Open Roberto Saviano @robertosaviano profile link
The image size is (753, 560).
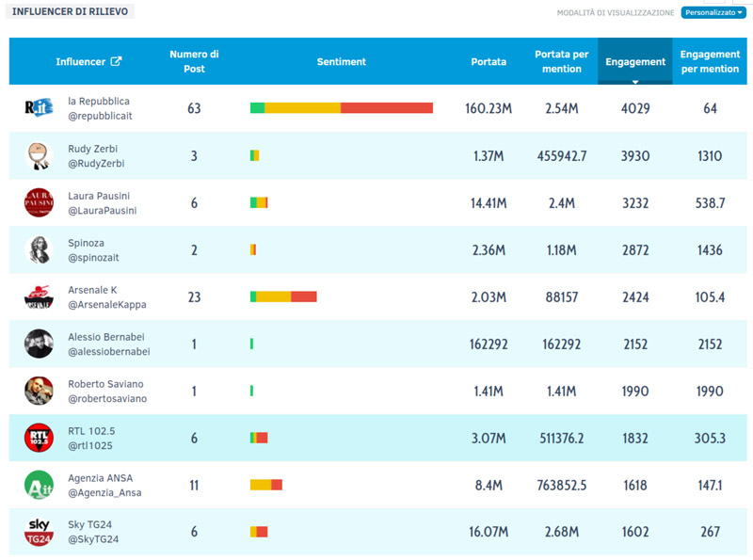coord(107,392)
